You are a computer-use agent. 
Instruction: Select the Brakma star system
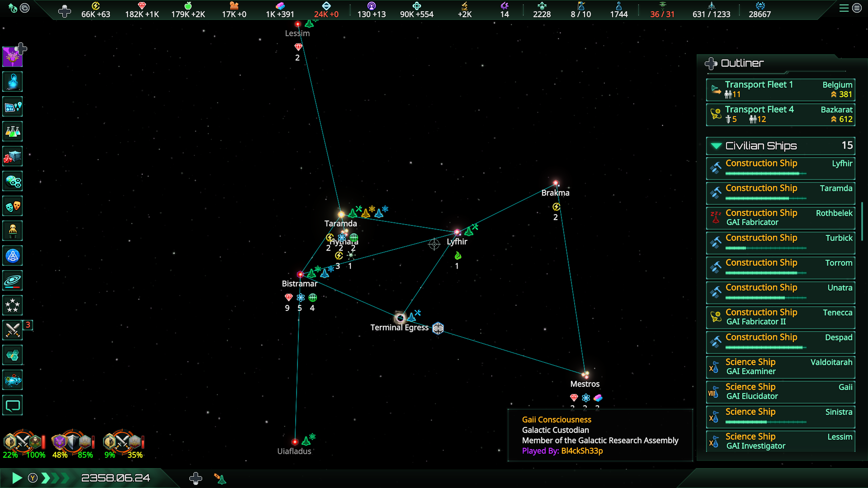(556, 183)
